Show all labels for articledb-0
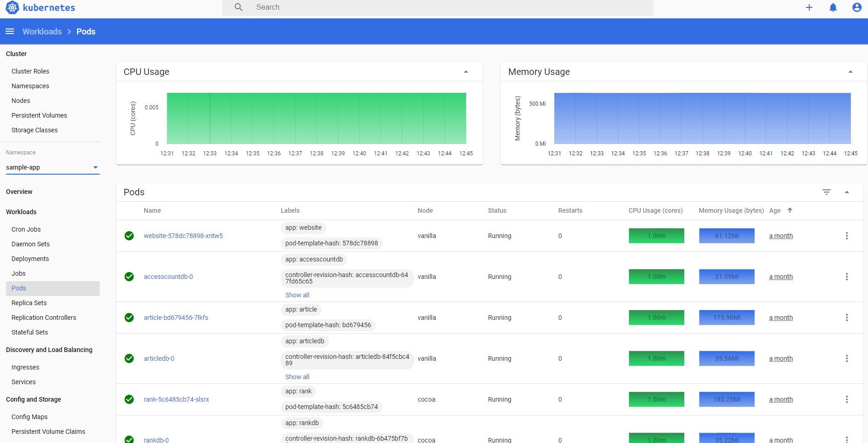Screen dimensions: 868x443 [297, 377]
